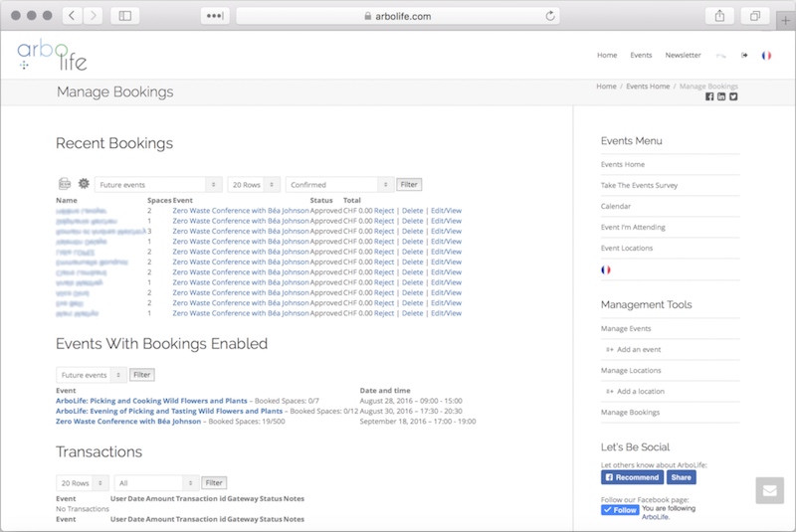Show all tabs overview
Screen dimensions: 796x532
[x=755, y=16]
